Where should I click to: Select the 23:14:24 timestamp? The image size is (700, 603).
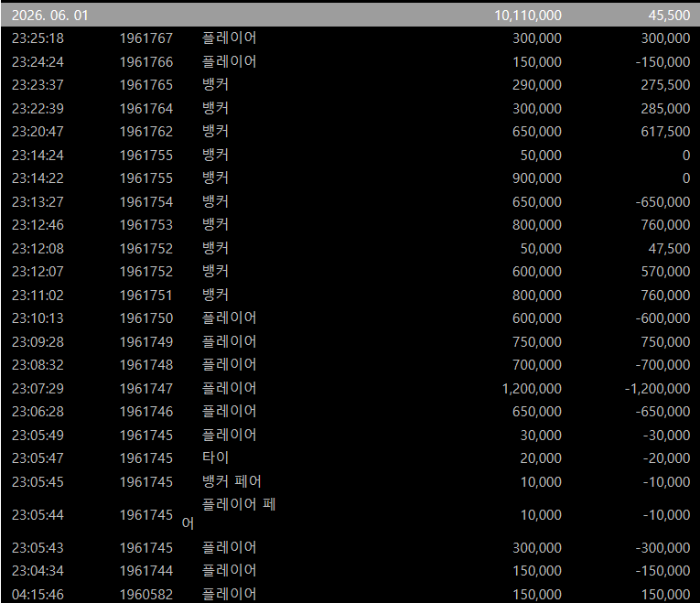pos(38,156)
